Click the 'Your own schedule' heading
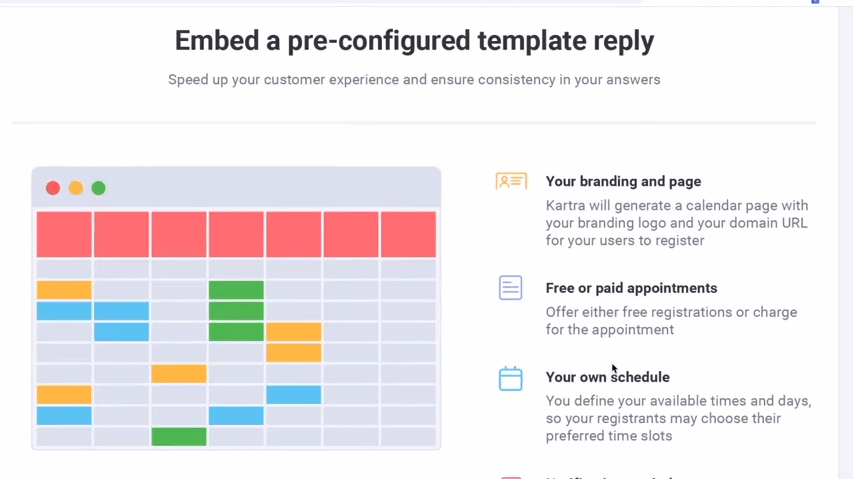 coord(608,377)
